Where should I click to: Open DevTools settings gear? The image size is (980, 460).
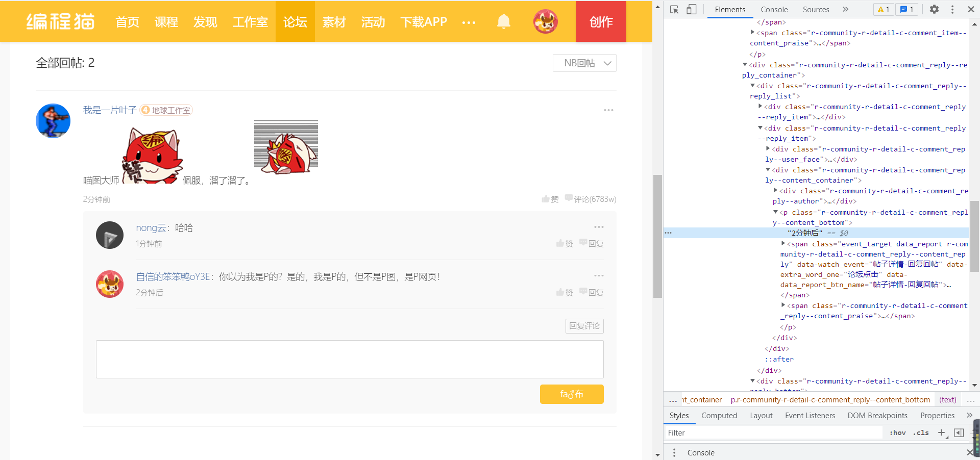[934, 9]
